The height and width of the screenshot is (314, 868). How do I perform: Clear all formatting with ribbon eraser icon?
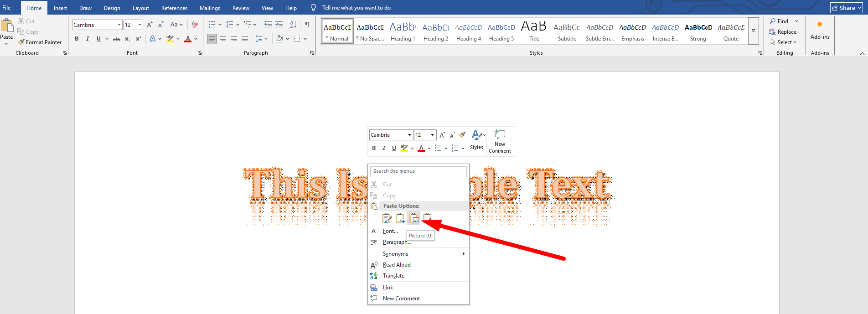tap(195, 25)
